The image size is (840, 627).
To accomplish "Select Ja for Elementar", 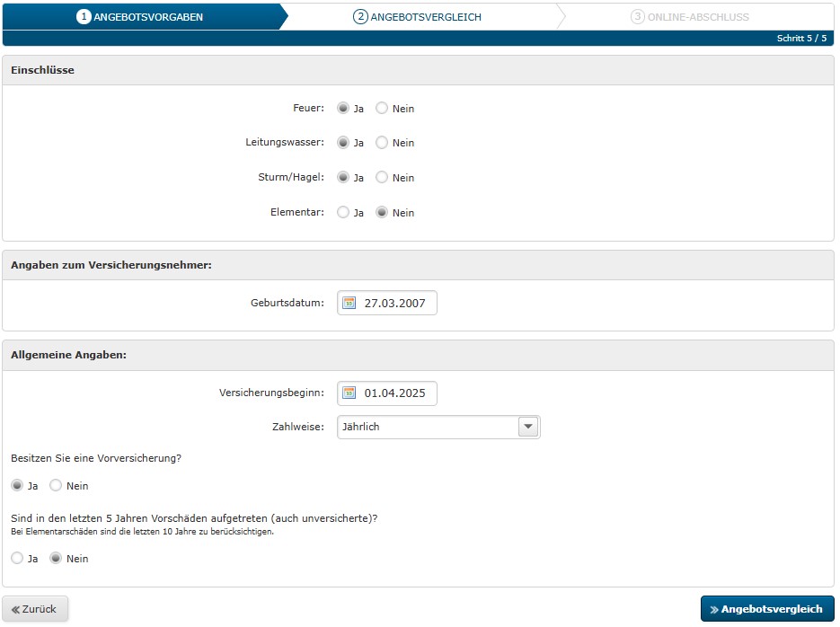I will coord(343,213).
